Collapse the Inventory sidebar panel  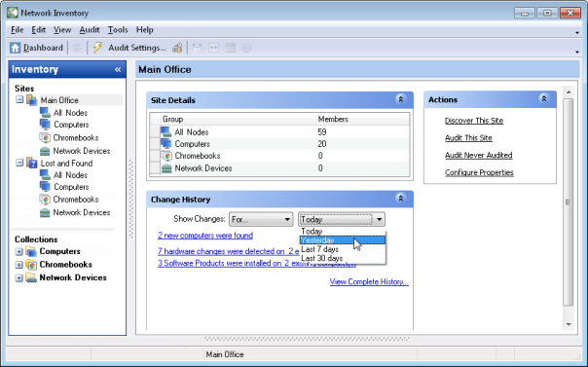tap(118, 69)
